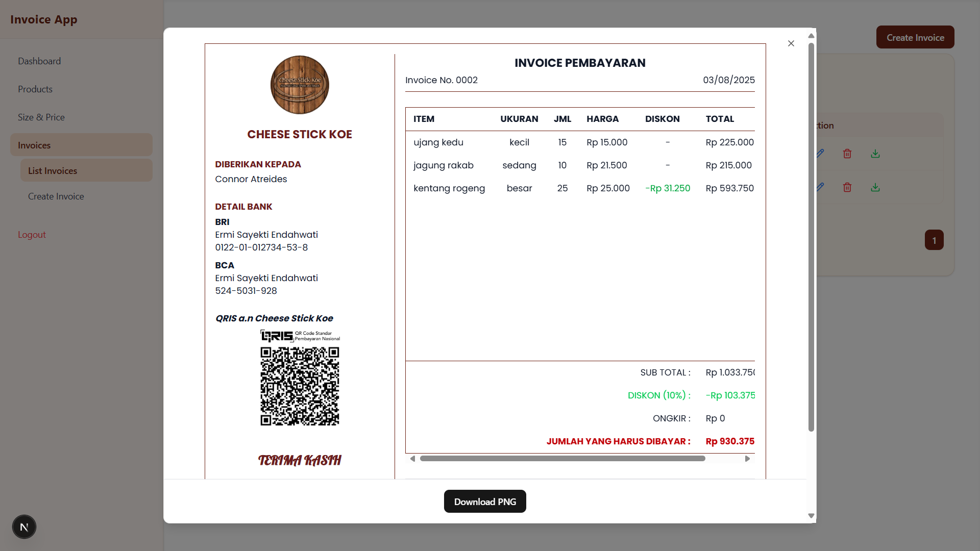Click the second row green download icon
The height and width of the screenshot is (551, 980).
[x=875, y=187]
